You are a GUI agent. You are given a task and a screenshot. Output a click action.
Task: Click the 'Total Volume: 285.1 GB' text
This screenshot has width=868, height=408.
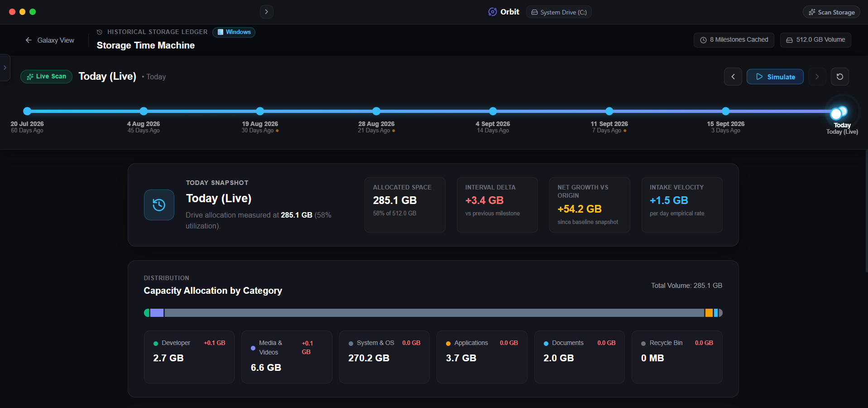686,286
